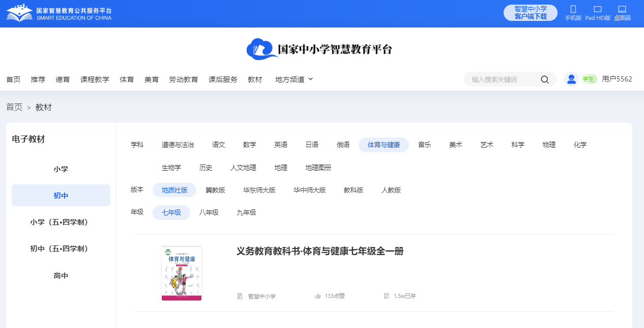Click the keyword search input field

pos(504,79)
